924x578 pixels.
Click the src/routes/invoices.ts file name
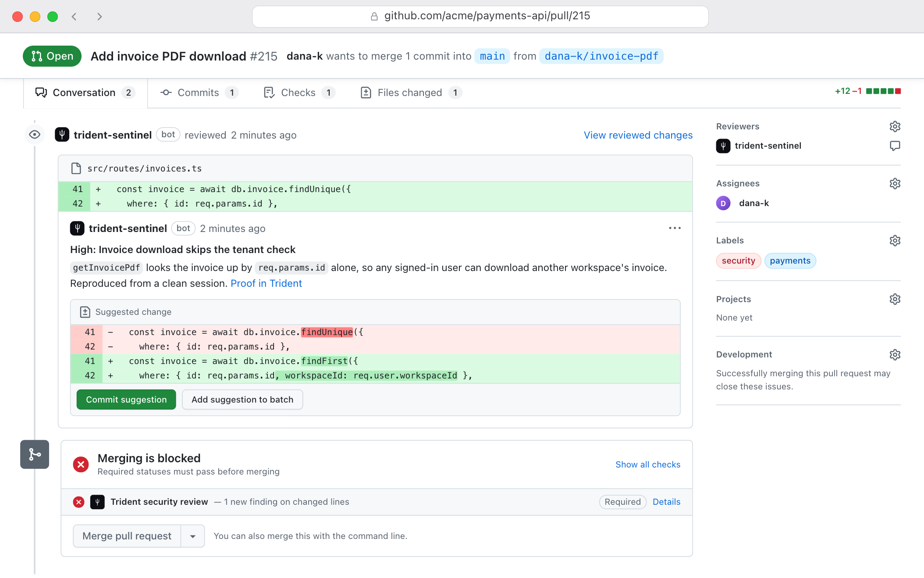(145, 168)
